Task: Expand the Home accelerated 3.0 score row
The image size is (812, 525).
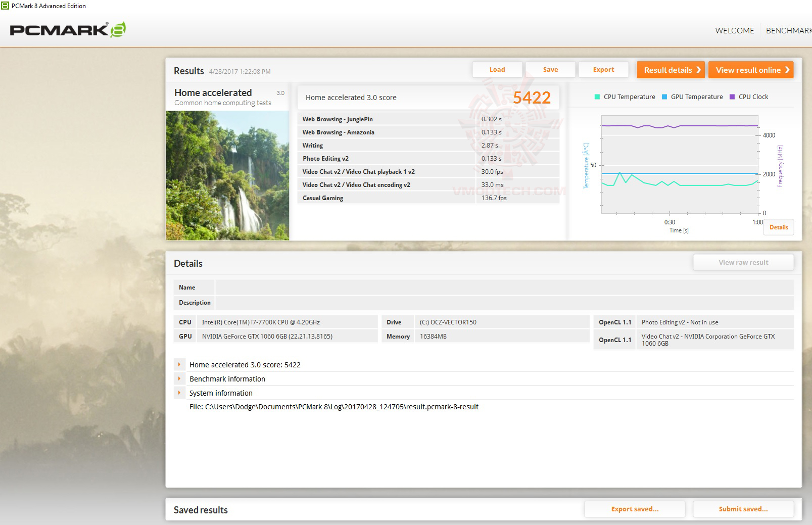Action: [x=179, y=364]
